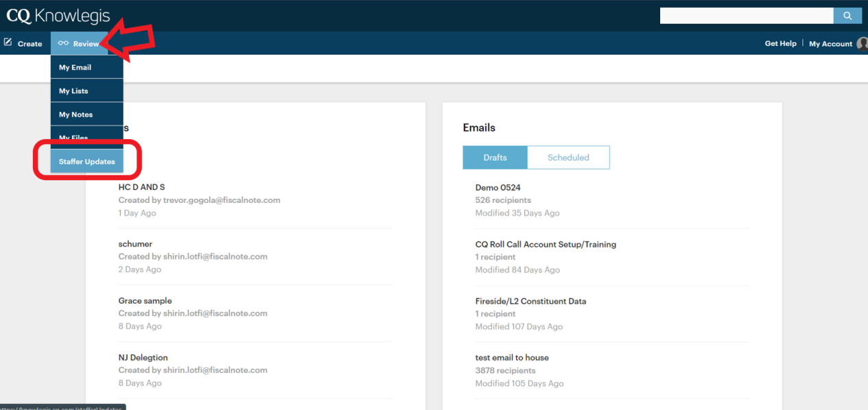
Task: Click the CQ Knowlegis logo
Action: pyautogui.click(x=58, y=16)
